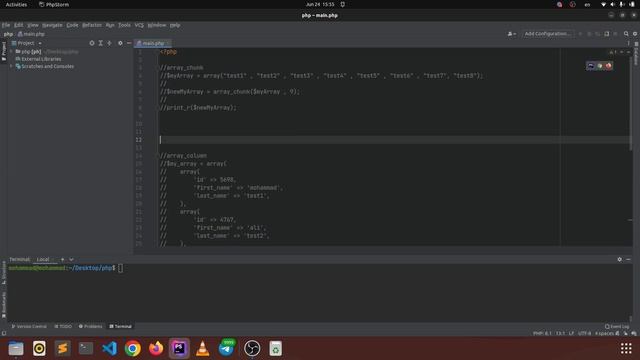640x360 pixels.
Task: Click Expand All in Project panel
Action: point(100,43)
